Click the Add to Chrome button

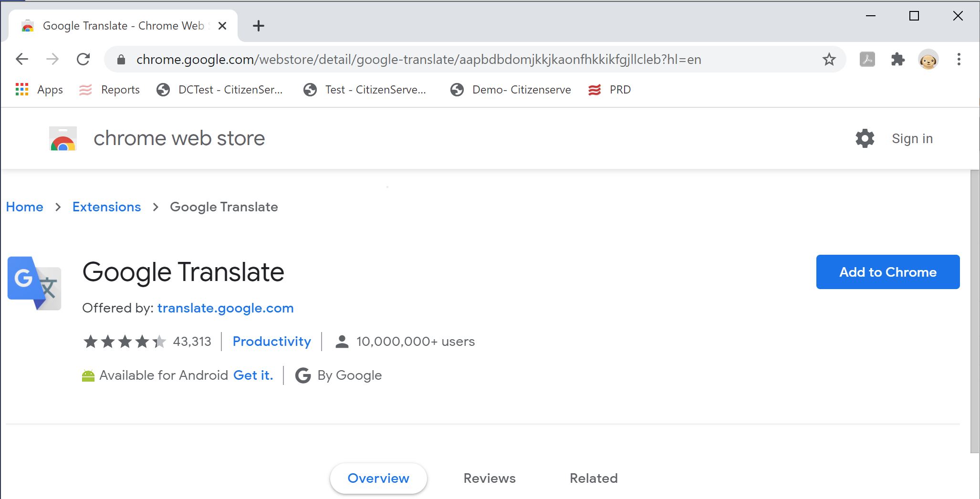pyautogui.click(x=887, y=272)
